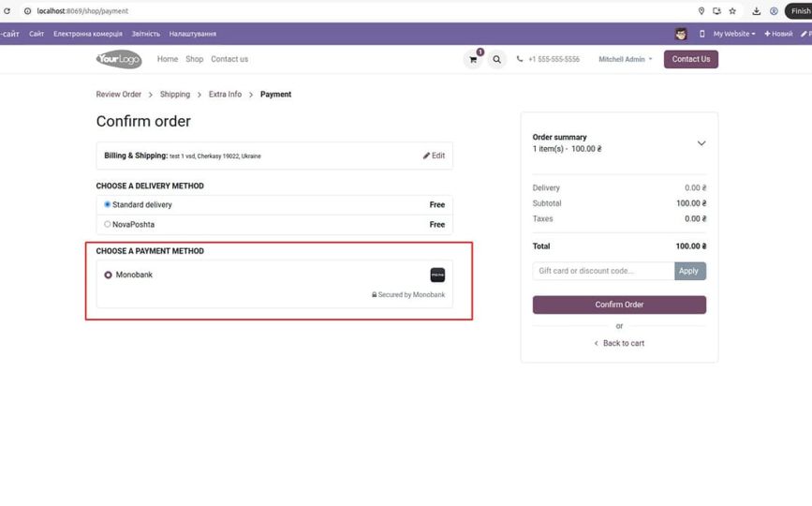Click the browser downloads icon
Image resolution: width=812 pixels, height=506 pixels.
757,11
